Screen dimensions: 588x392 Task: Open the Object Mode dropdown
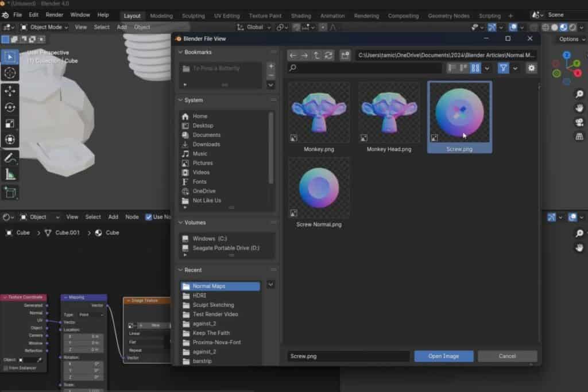coord(44,27)
